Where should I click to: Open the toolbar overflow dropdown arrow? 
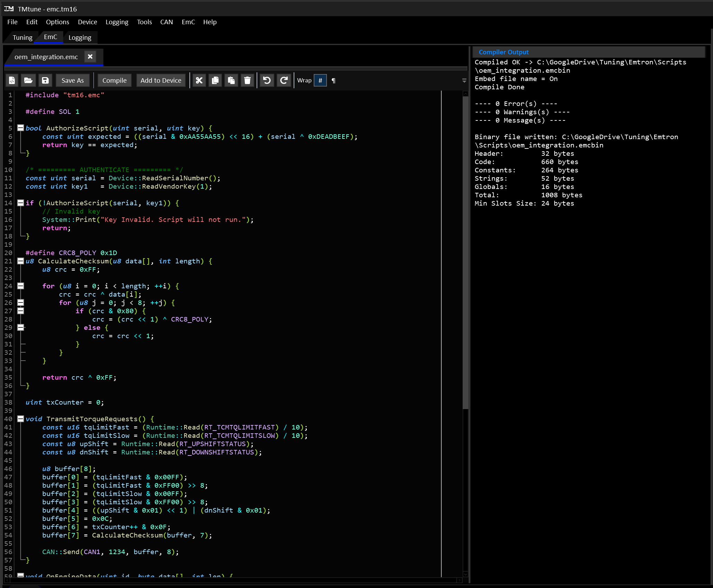[x=464, y=80]
